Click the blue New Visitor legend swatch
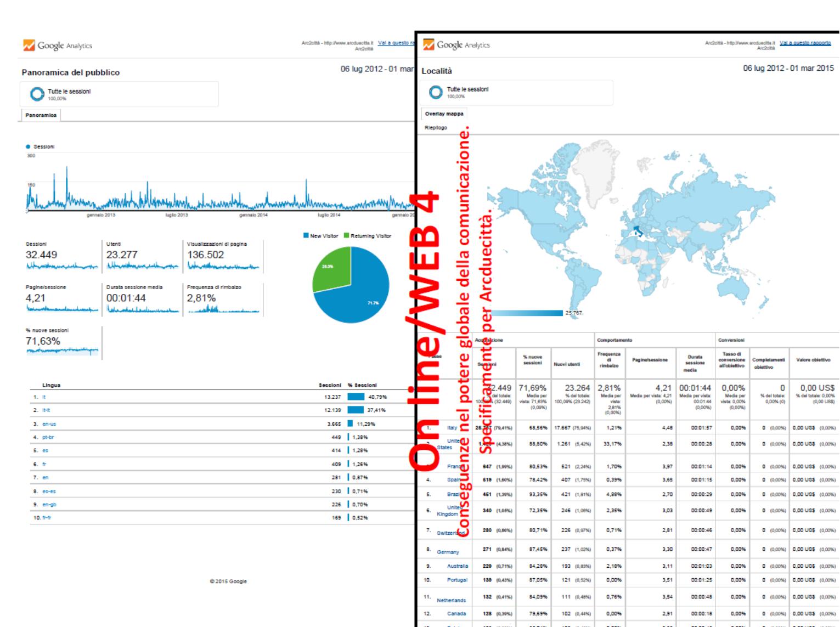 (306, 236)
